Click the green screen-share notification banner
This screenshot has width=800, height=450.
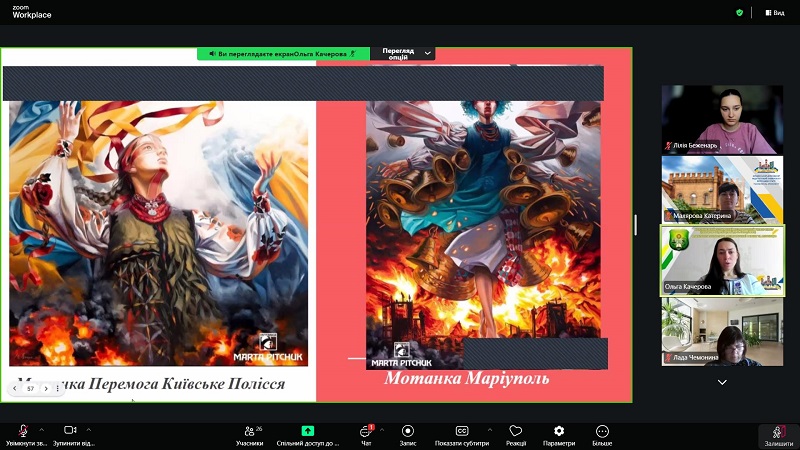(x=283, y=54)
